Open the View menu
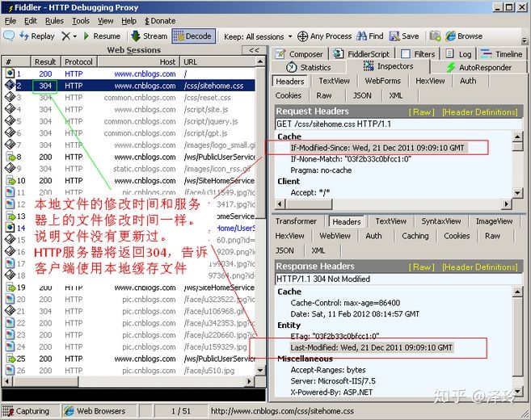Viewport: 531px width, 420px height. (106, 21)
